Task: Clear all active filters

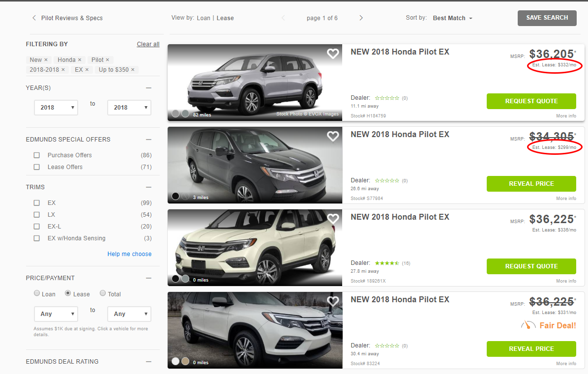Action: [148, 44]
